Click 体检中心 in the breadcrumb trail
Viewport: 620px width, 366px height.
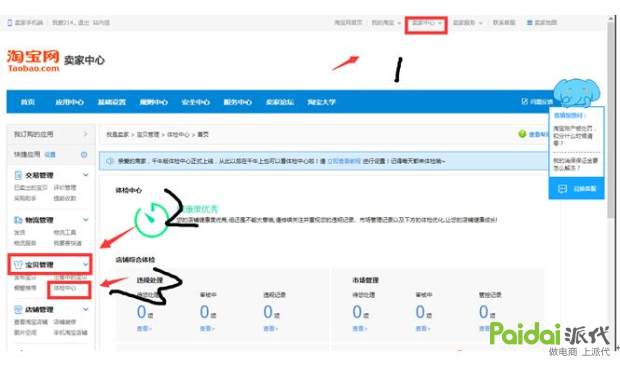(178, 135)
